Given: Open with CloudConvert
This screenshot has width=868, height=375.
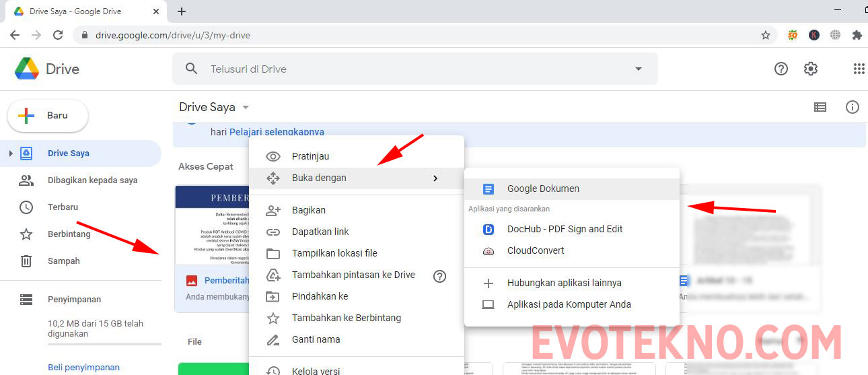Looking at the screenshot, I should [572, 250].
